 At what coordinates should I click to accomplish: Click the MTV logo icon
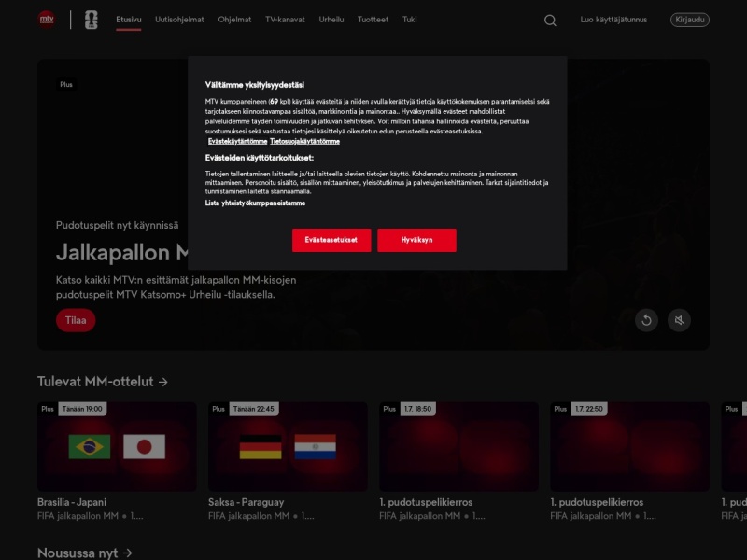(46, 20)
